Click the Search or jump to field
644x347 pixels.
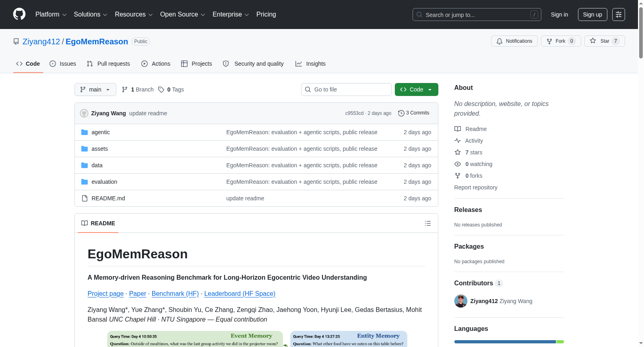coord(477,15)
